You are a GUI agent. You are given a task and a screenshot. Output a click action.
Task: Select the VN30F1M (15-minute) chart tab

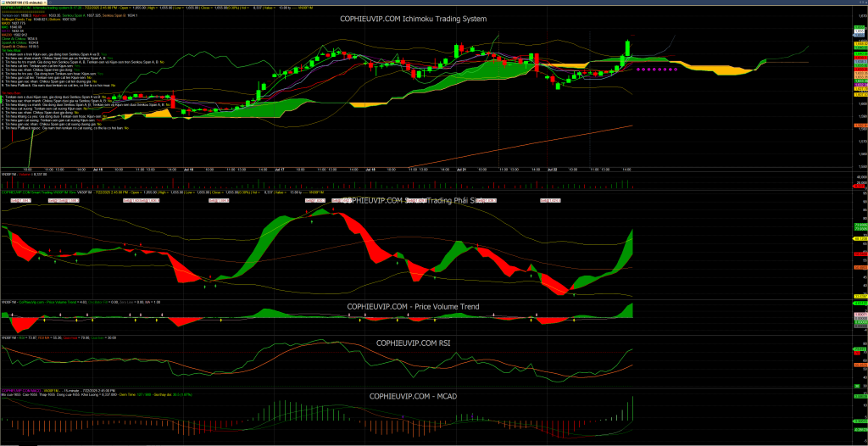pos(22,3)
